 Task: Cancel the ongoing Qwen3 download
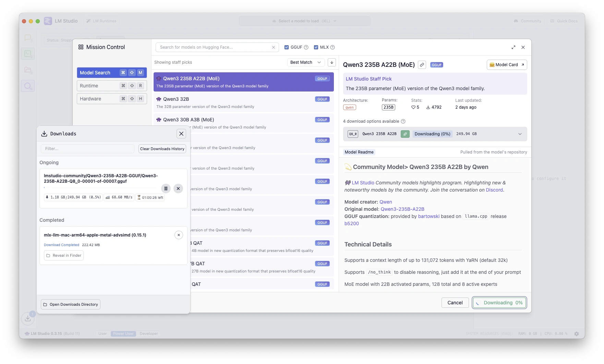[x=178, y=189]
